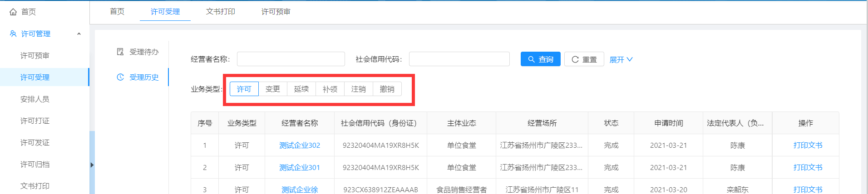Click the 经营者名称 input field
Image resolution: width=868 pixels, height=194 pixels.
click(291, 59)
